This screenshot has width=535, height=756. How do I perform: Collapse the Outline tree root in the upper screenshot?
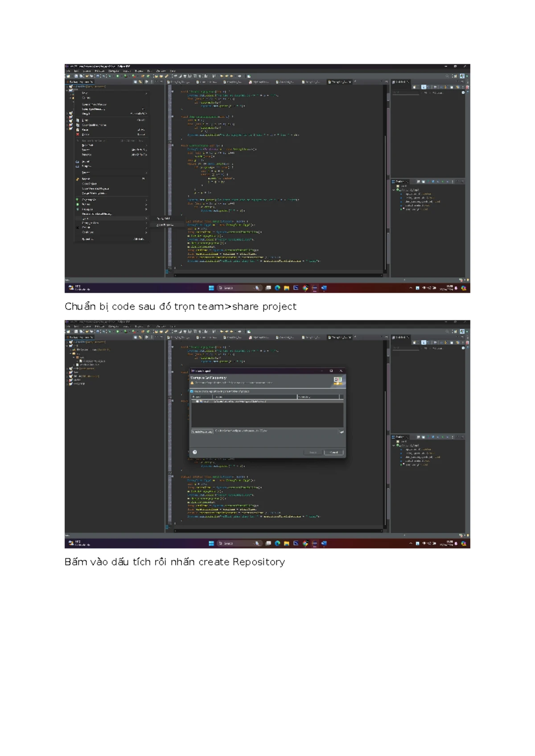pos(394,190)
